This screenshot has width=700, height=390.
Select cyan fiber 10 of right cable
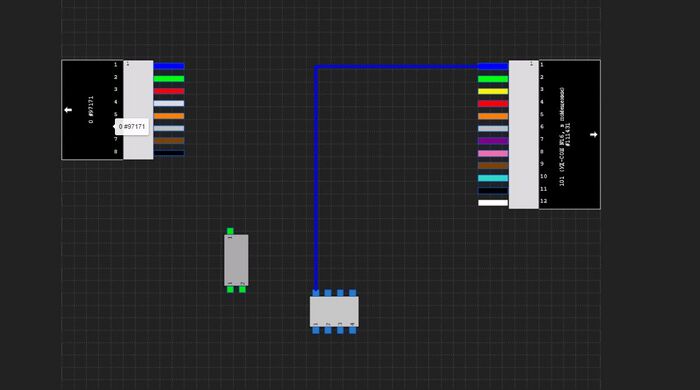[493, 178]
